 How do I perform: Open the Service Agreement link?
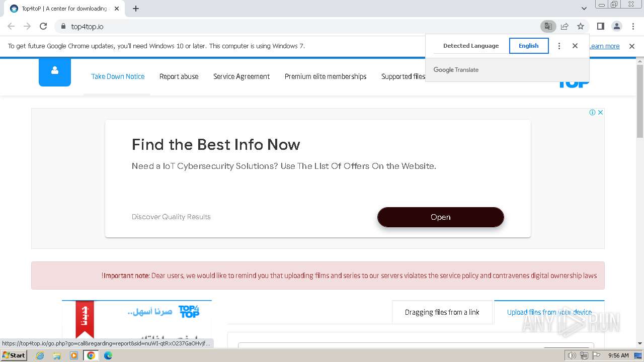242,76
